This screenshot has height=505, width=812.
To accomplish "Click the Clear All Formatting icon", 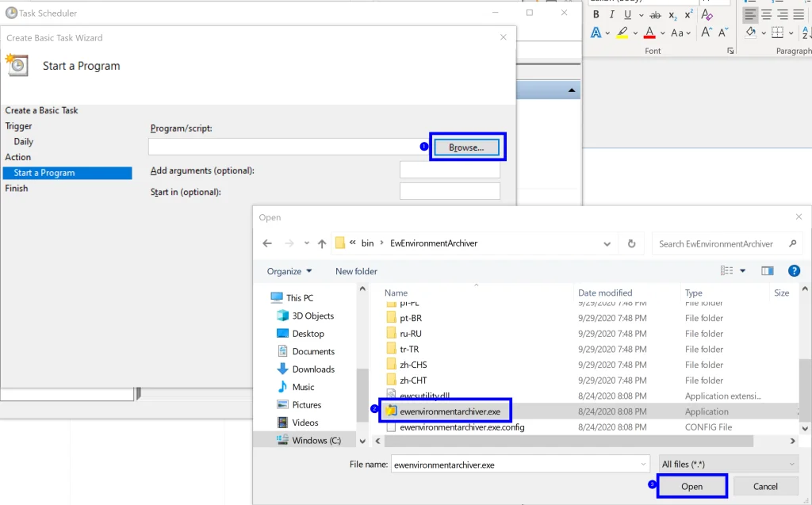I will (707, 14).
